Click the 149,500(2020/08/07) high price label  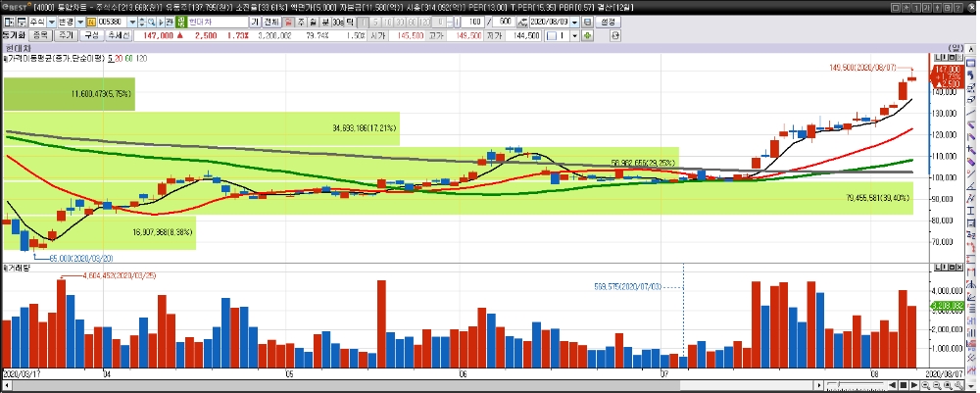864,68
